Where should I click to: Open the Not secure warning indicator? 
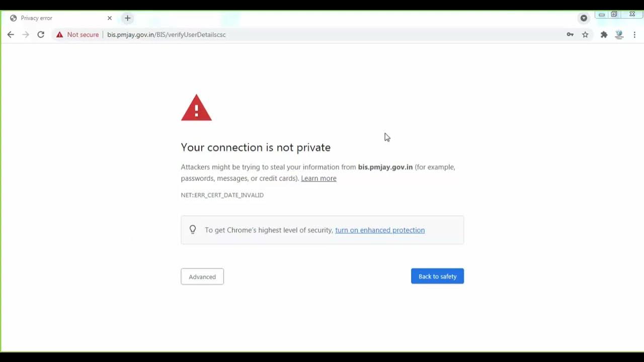[x=77, y=35]
